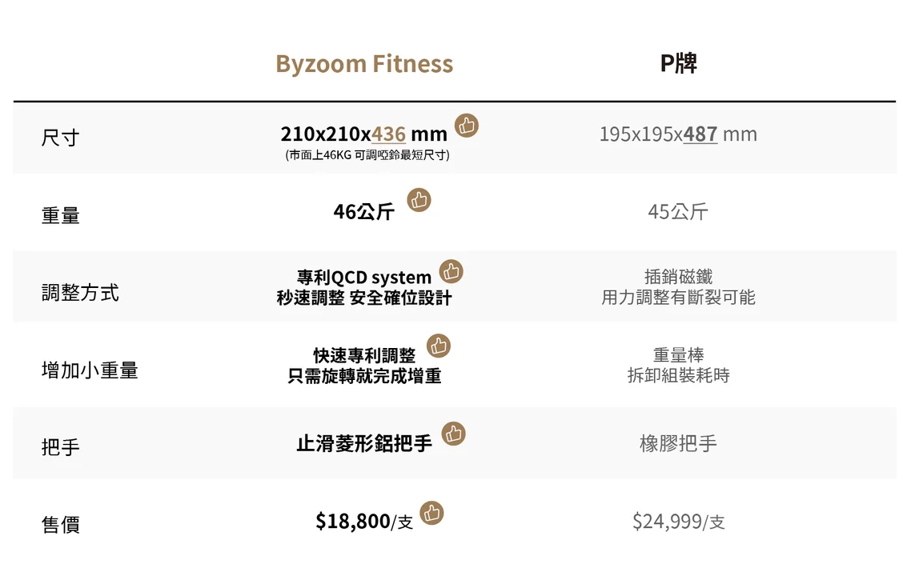This screenshot has width=903, height=588.
Task: Click the underlined 436 dimension value
Action: click(389, 134)
